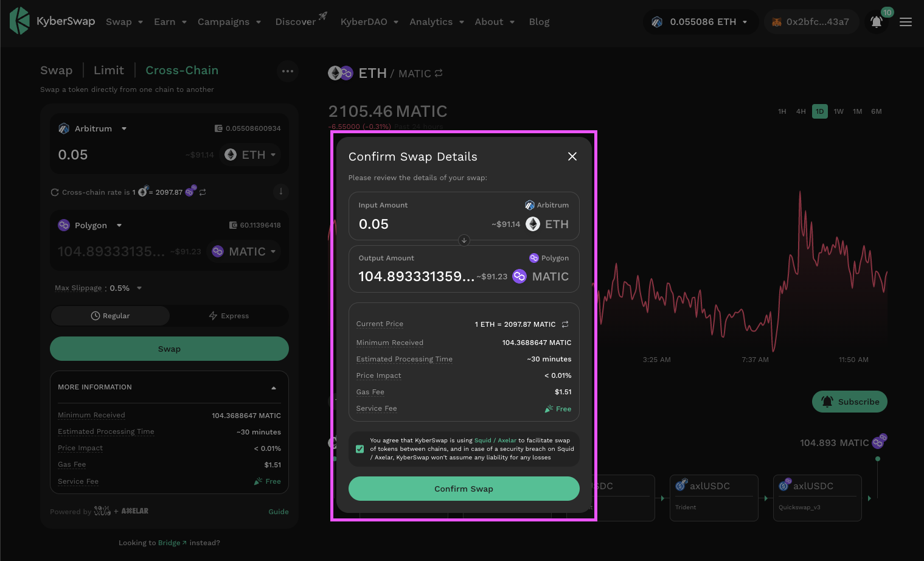Open the Earn menu
This screenshot has height=561, width=924.
coord(170,22)
